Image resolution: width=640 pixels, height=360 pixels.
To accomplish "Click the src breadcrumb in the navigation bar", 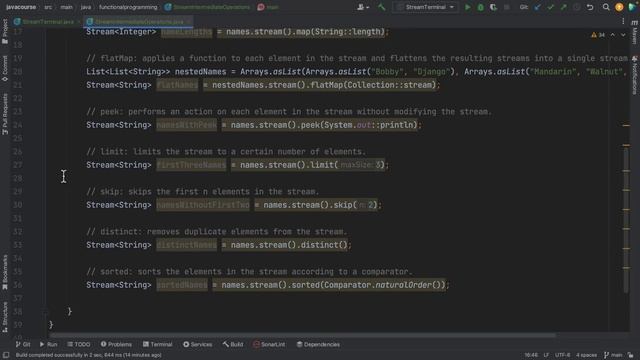I will (x=48, y=7).
